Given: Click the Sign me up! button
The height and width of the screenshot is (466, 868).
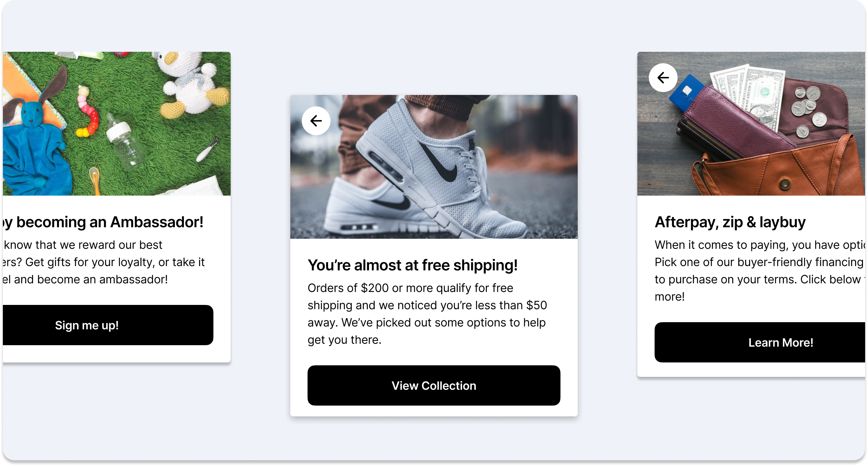Looking at the screenshot, I should (x=108, y=325).
